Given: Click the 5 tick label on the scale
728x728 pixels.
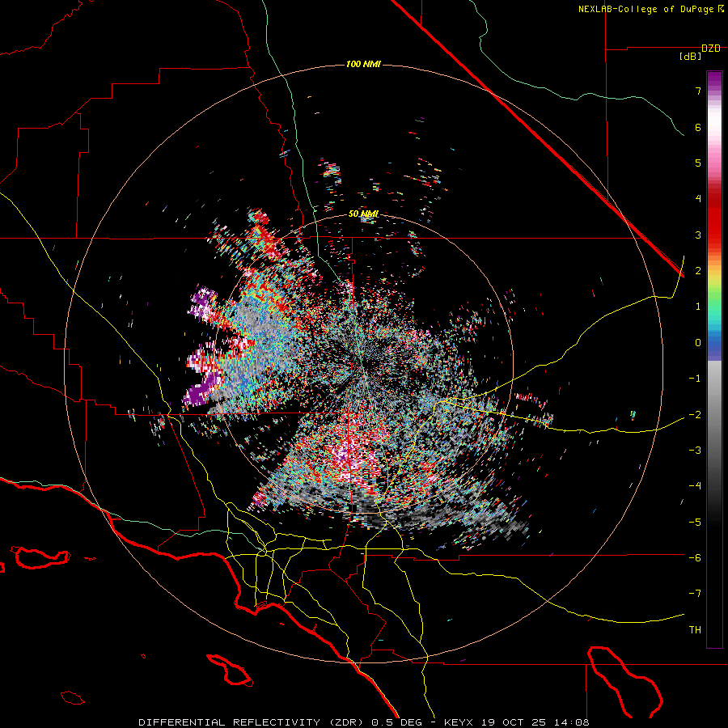Looking at the screenshot, I should (x=698, y=163).
